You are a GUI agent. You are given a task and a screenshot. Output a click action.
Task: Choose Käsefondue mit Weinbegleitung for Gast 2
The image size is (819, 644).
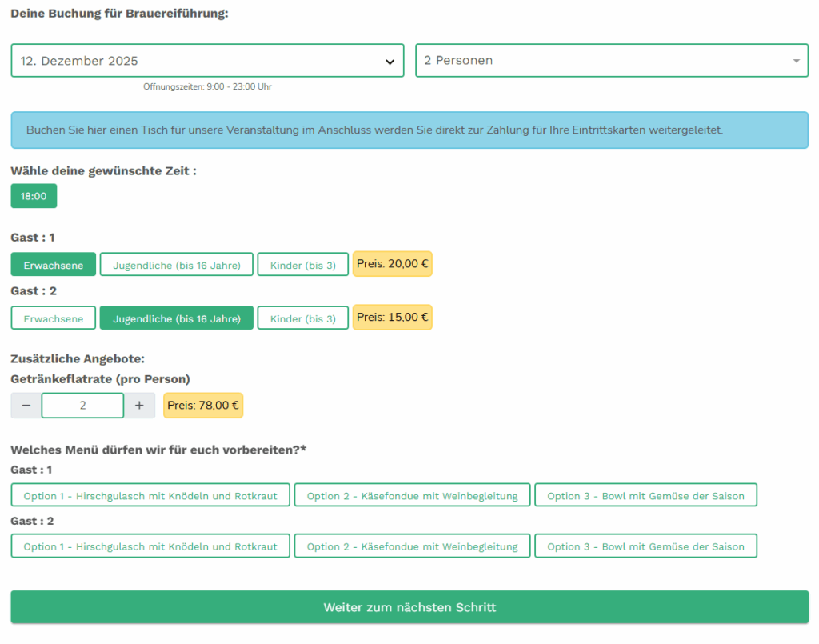click(412, 546)
